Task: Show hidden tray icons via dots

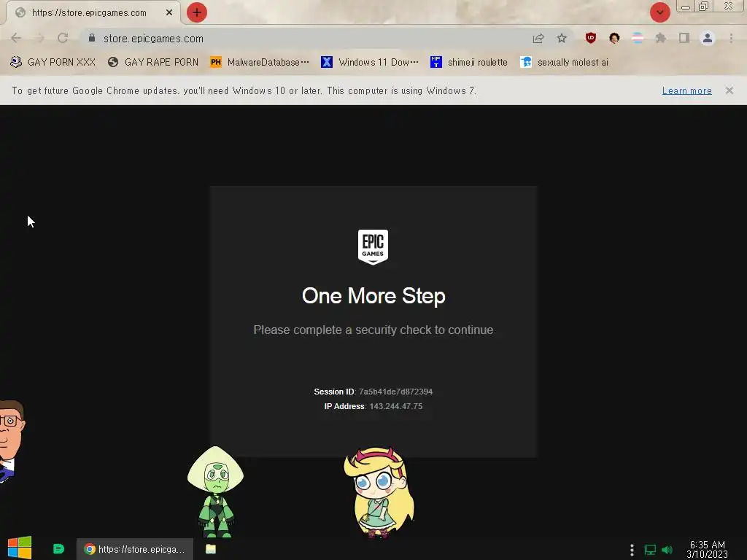Action: tap(632, 550)
